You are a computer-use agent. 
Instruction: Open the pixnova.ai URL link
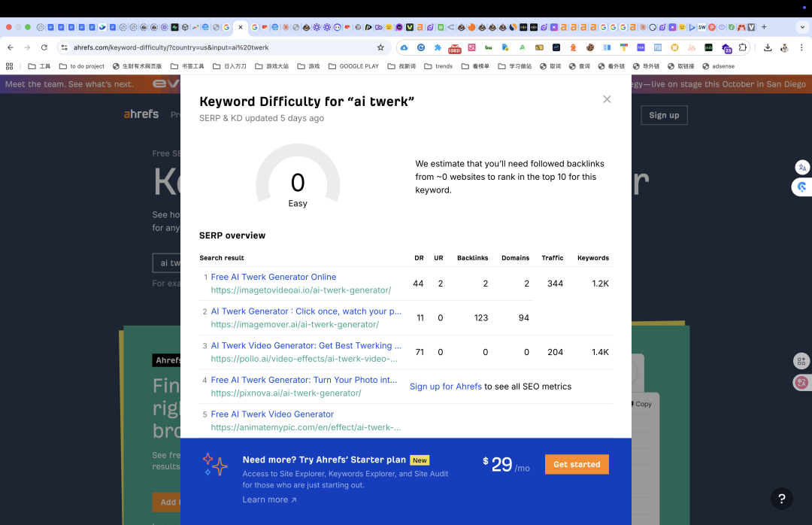tap(286, 393)
